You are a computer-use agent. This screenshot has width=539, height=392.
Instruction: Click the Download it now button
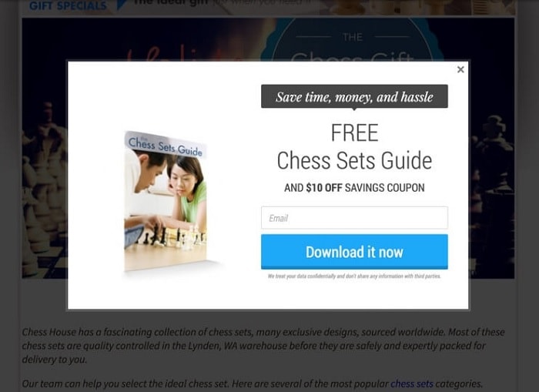click(354, 252)
